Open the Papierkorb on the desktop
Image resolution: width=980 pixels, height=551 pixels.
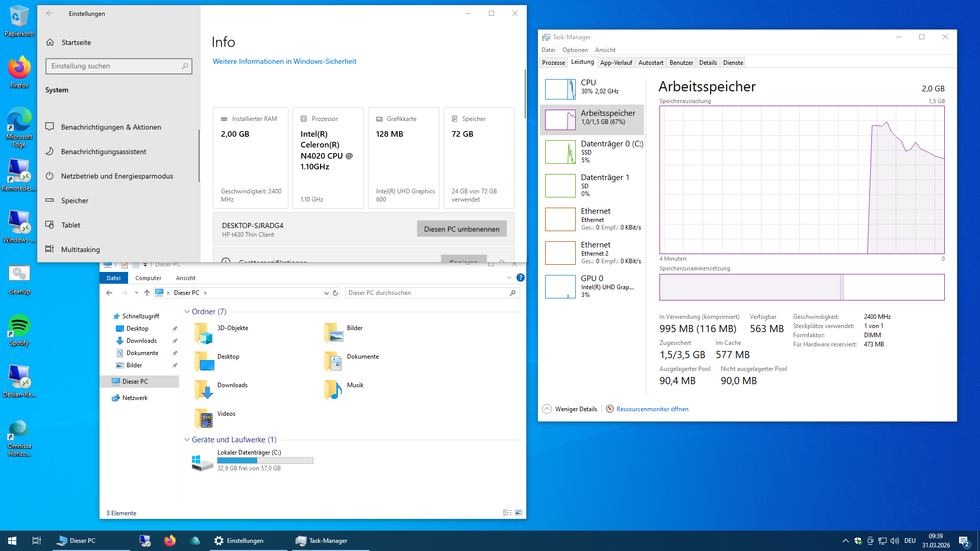click(19, 15)
